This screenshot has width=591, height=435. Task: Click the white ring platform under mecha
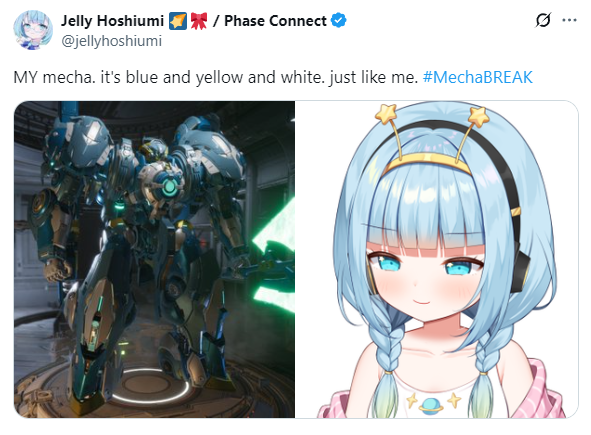(x=151, y=386)
